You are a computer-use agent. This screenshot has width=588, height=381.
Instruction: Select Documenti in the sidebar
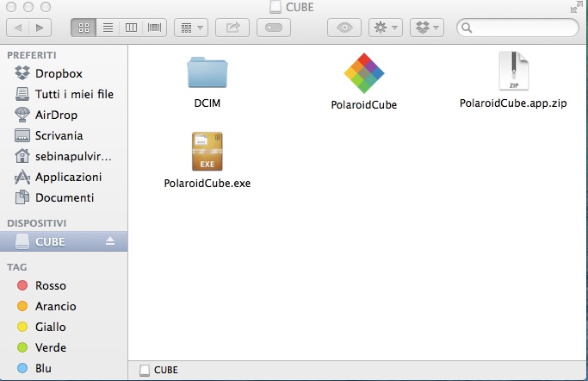click(64, 197)
